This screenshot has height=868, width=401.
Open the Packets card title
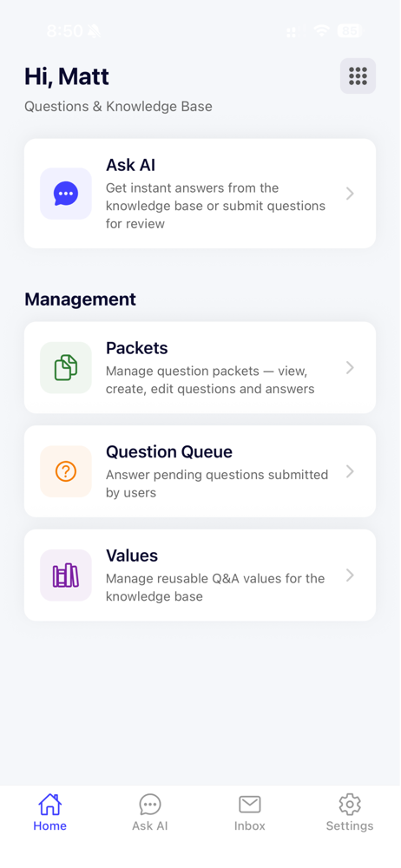pyautogui.click(x=137, y=349)
